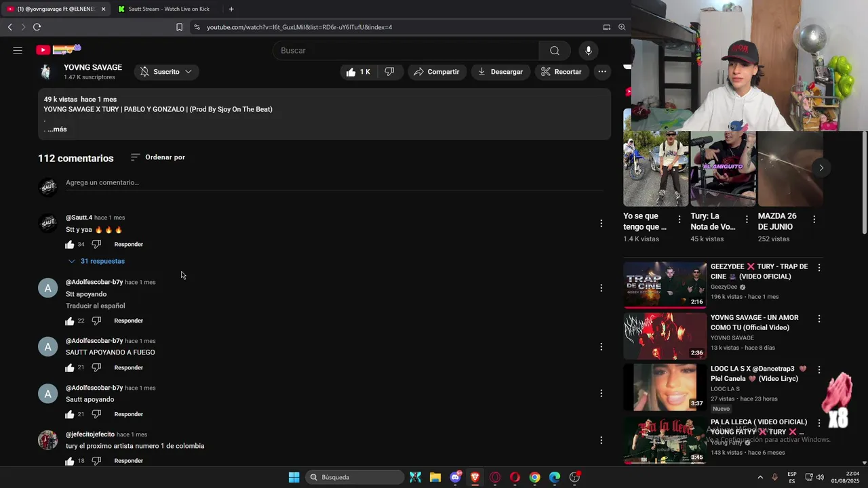Open options for @jefecitojefecito comment
Viewport: 868px width, 488px height.
[601, 441]
